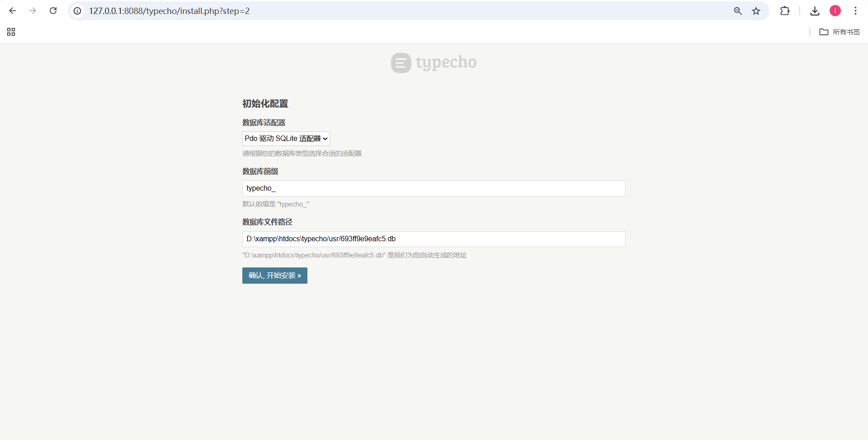The width and height of the screenshot is (868, 440).
Task: Open the extensions puzzle icon
Action: (x=785, y=11)
